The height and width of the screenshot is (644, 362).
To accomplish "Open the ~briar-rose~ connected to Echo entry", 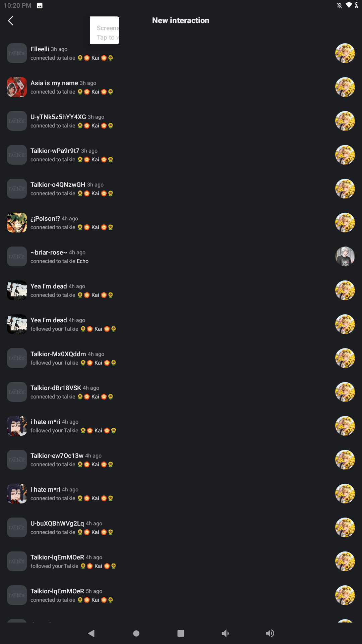I will click(181, 257).
